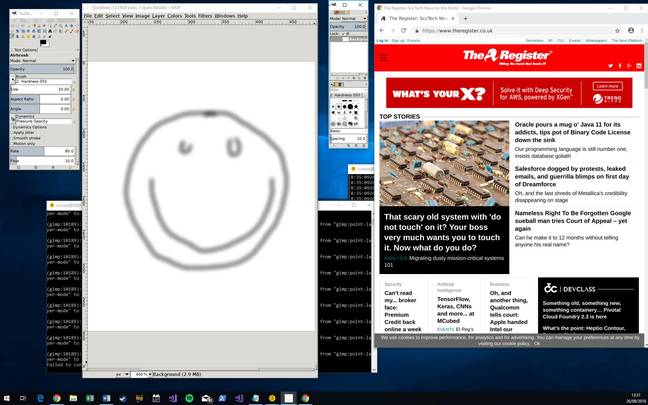Click the Opacity slider in Tool Options
The width and height of the screenshot is (648, 405).
tap(43, 69)
